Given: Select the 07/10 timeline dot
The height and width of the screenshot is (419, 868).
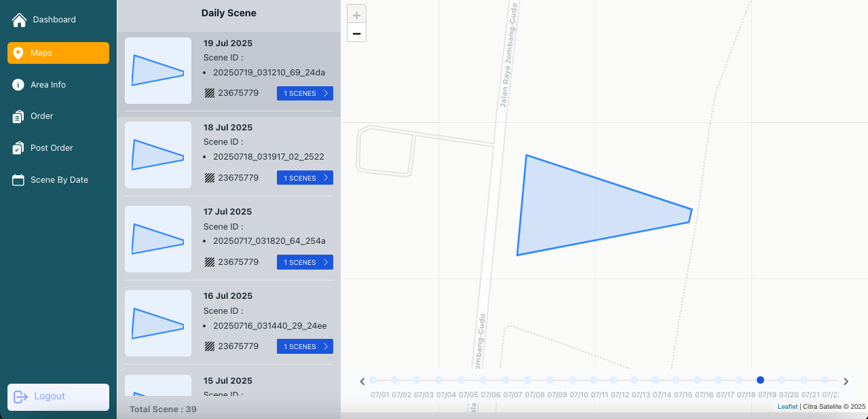Looking at the screenshot, I should [x=572, y=380].
